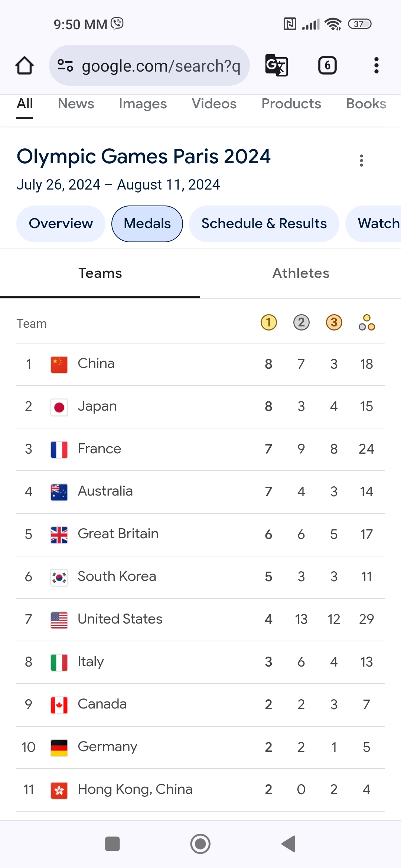This screenshot has width=401, height=868.
Task: Tap the bronze medal column icon
Action: tap(334, 323)
